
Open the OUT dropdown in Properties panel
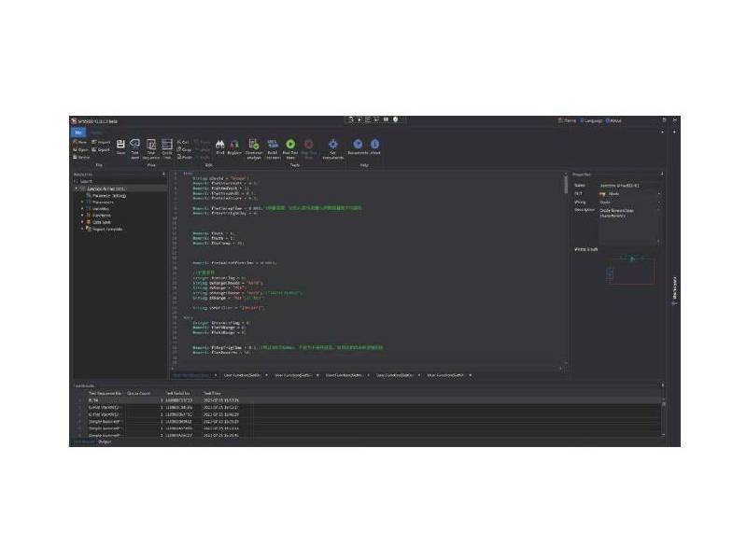click(x=659, y=193)
